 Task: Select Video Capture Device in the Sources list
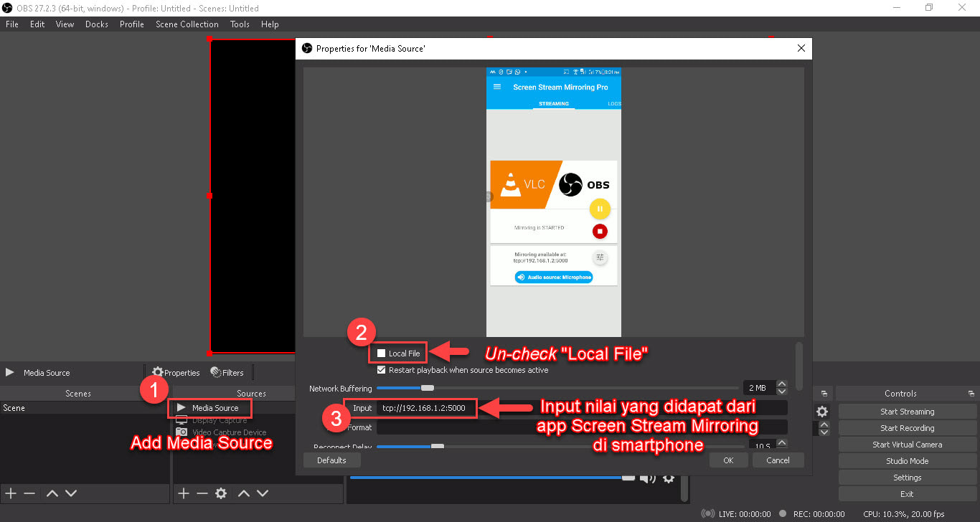[229, 432]
